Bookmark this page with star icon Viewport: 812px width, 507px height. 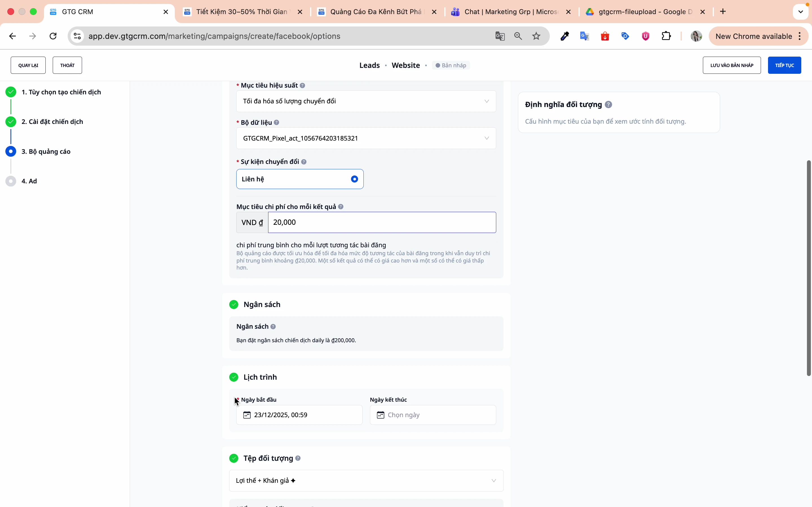click(x=536, y=36)
